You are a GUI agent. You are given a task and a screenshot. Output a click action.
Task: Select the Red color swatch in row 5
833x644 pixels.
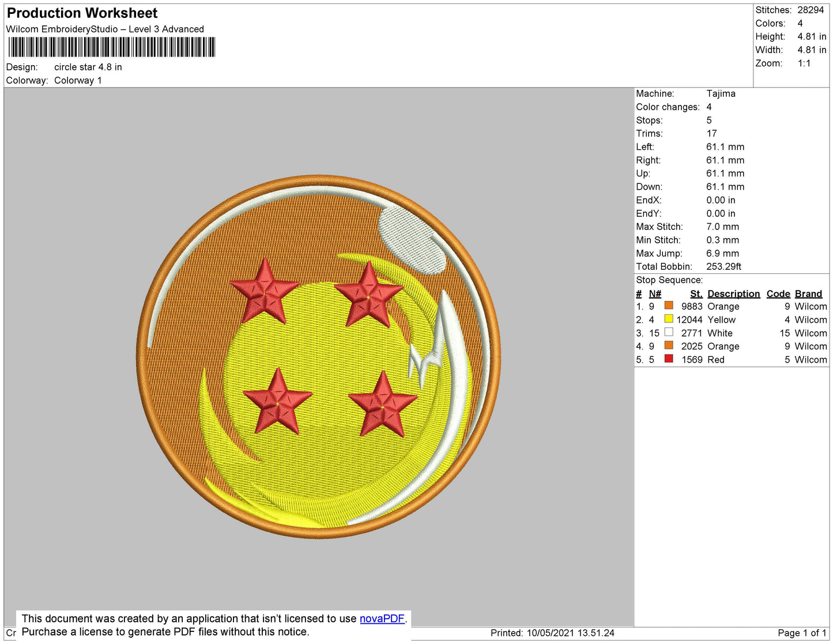click(x=669, y=359)
